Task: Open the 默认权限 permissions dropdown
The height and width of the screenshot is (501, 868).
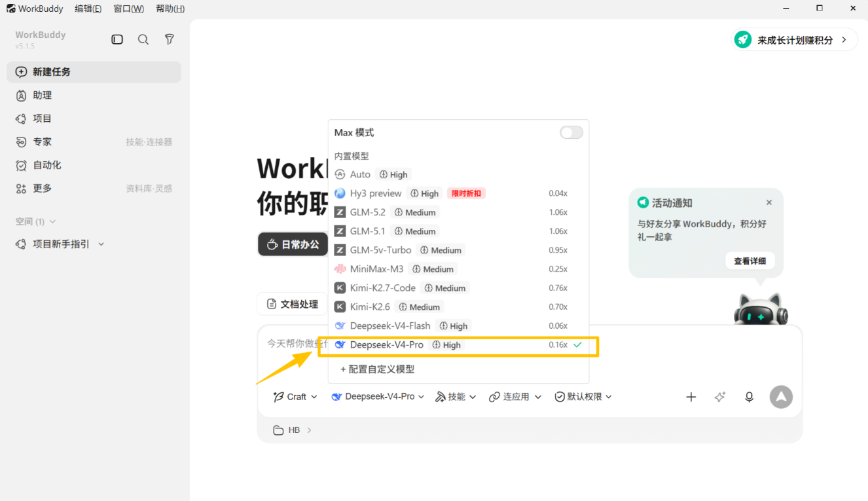Action: tap(583, 397)
